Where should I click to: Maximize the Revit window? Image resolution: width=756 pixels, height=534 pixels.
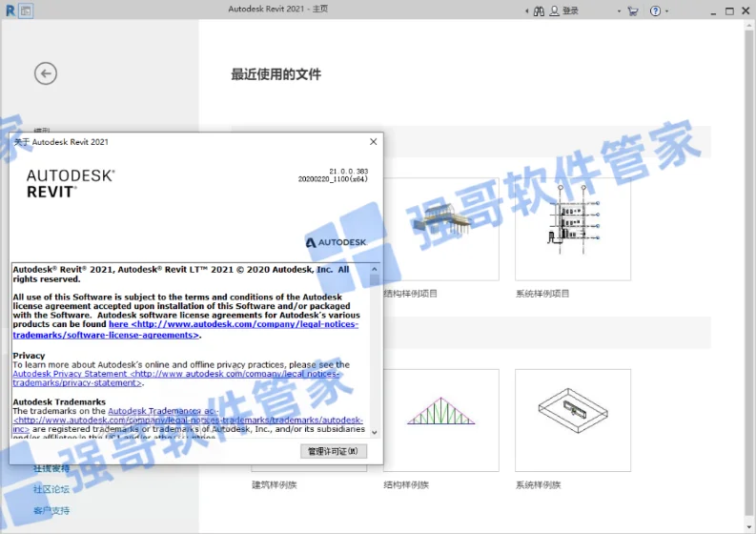[x=729, y=11]
